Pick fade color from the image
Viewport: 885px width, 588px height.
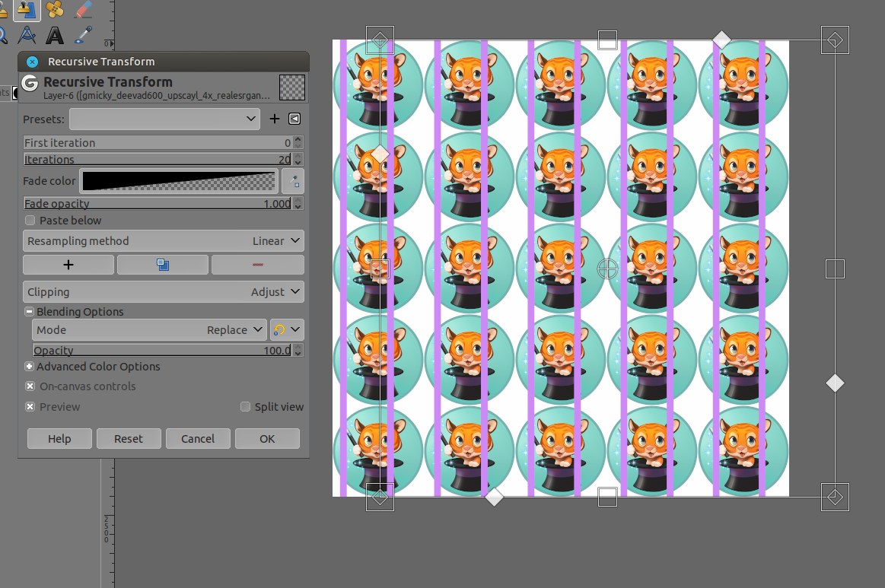pos(294,181)
